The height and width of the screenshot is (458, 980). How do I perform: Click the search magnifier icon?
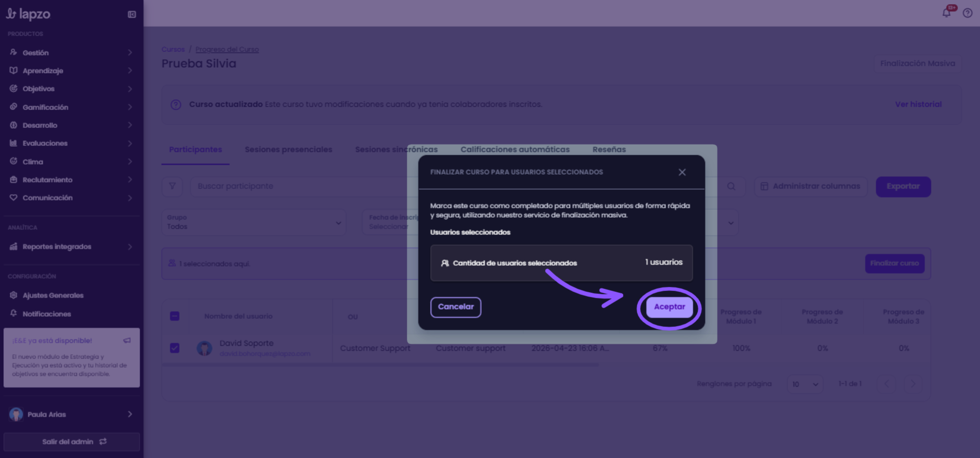(x=731, y=186)
